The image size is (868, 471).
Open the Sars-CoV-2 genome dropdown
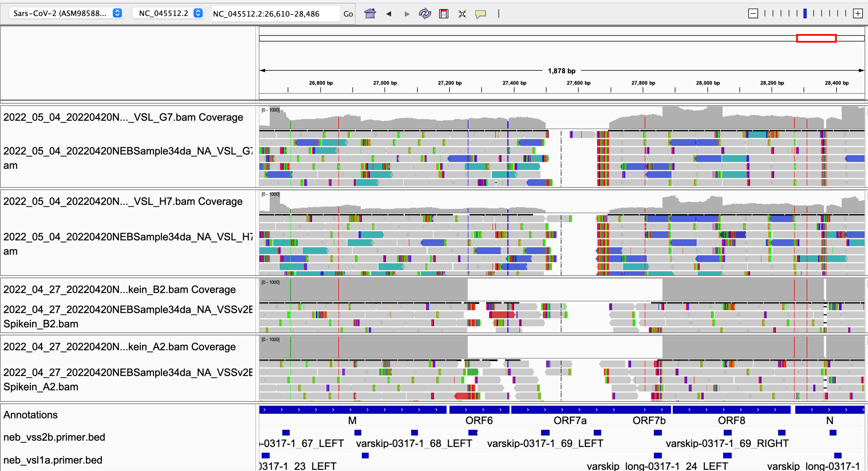[x=66, y=13]
